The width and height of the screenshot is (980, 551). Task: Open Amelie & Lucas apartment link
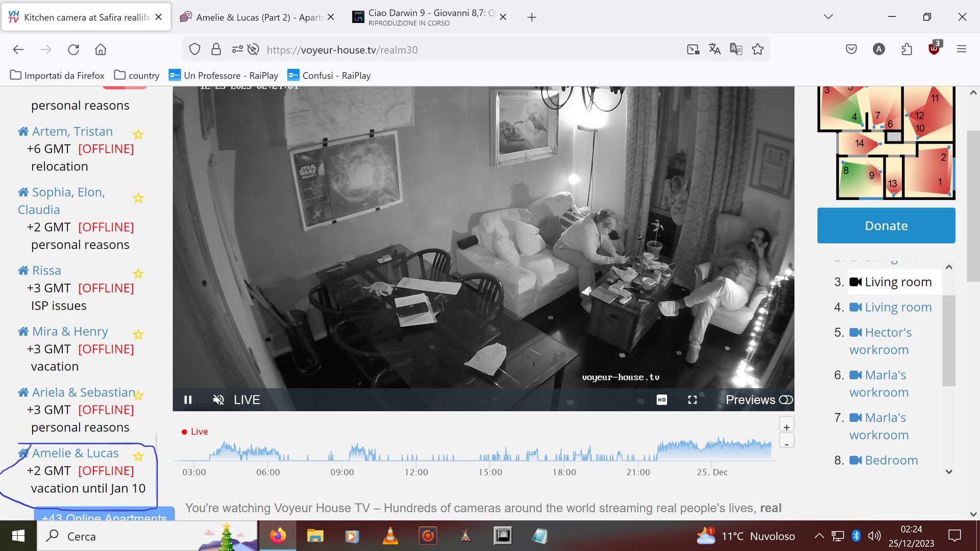[x=75, y=453]
